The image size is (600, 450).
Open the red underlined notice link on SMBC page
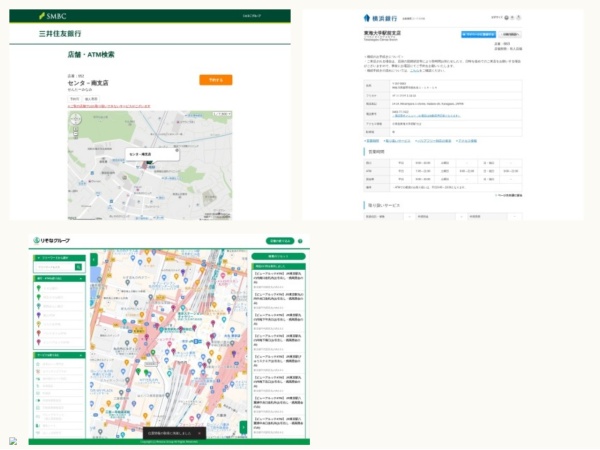tap(109, 106)
